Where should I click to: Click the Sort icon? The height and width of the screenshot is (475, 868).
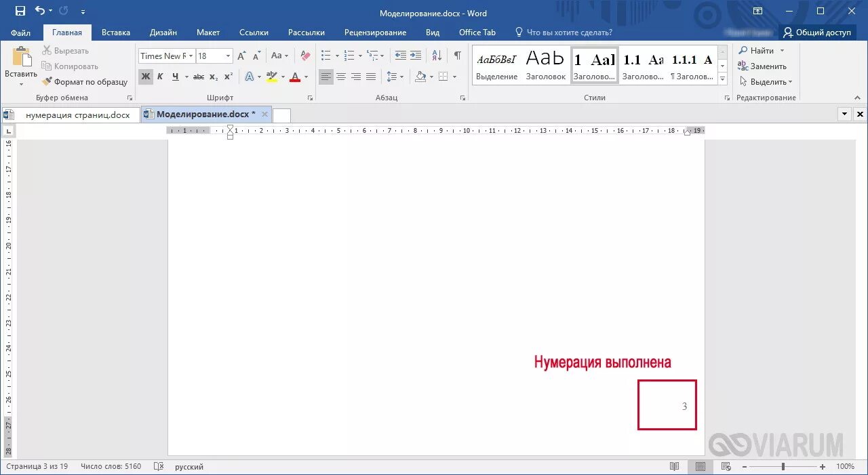click(437, 56)
